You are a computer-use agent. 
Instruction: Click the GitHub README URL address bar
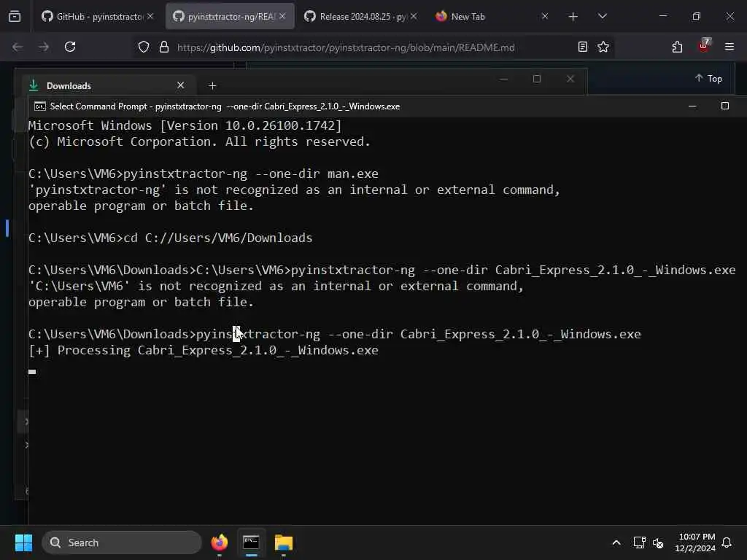[345, 47]
